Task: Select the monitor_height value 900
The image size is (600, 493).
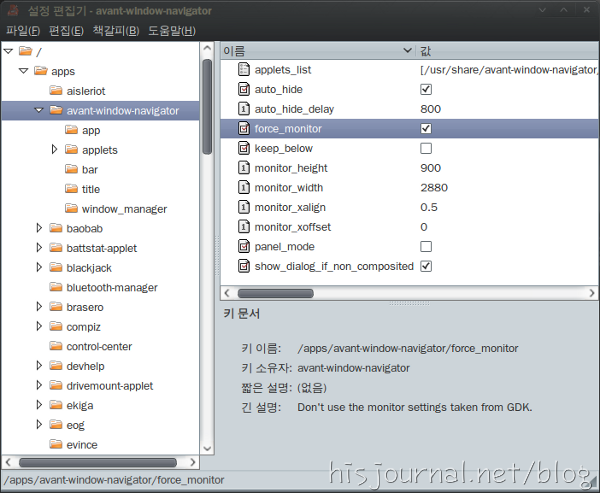Action: pyautogui.click(x=430, y=168)
